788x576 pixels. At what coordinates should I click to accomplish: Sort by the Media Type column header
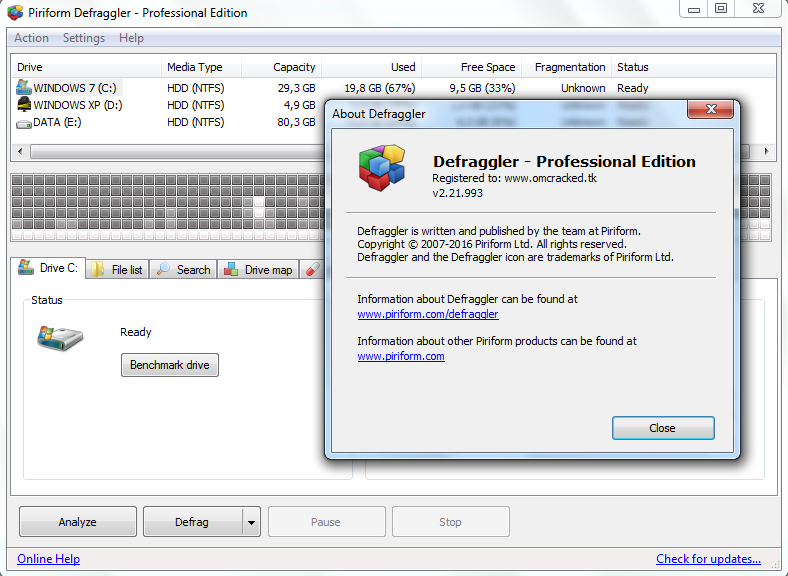point(202,67)
